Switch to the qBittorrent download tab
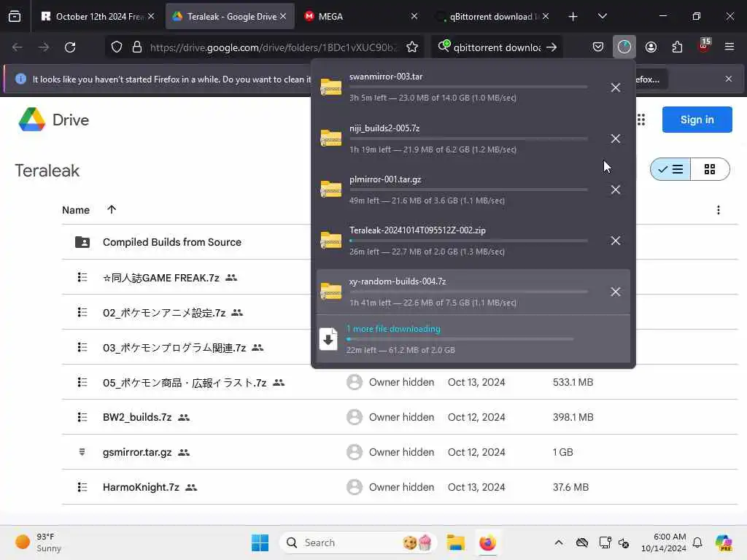The image size is (747, 560). tap(492, 16)
